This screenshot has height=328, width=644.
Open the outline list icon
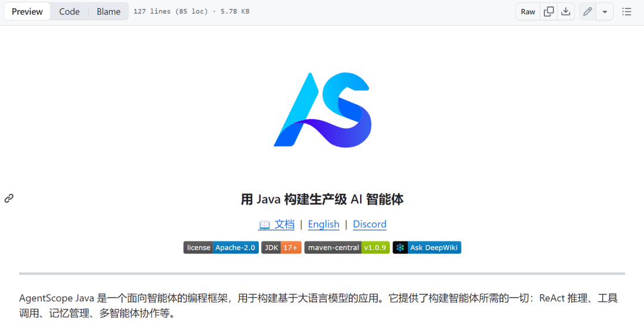click(626, 11)
